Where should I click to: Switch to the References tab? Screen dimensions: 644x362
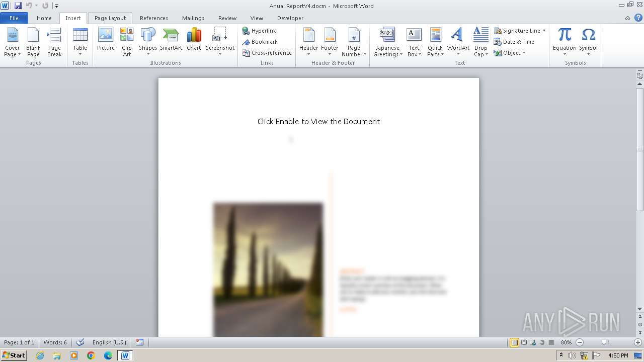pos(154,18)
